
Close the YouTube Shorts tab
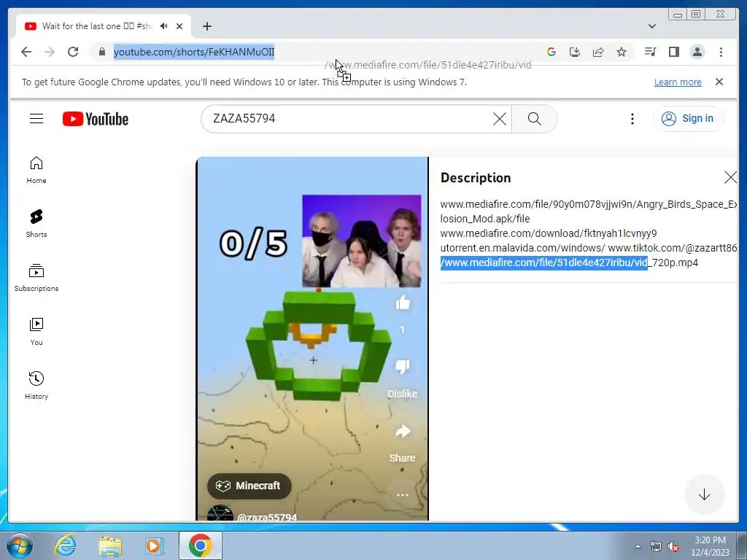point(179,26)
